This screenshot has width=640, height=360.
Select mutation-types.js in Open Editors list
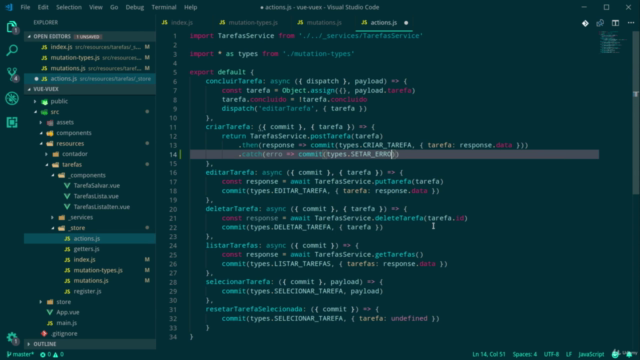(90, 58)
